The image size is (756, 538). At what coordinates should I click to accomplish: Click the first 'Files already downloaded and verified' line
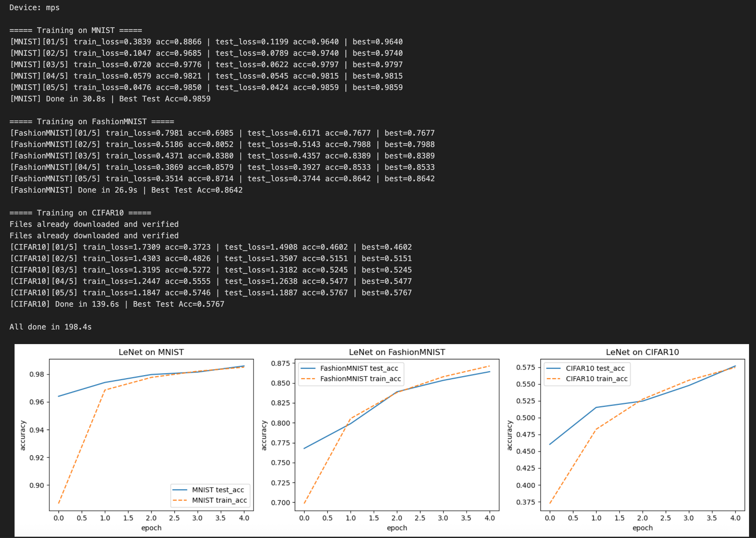[x=94, y=224]
